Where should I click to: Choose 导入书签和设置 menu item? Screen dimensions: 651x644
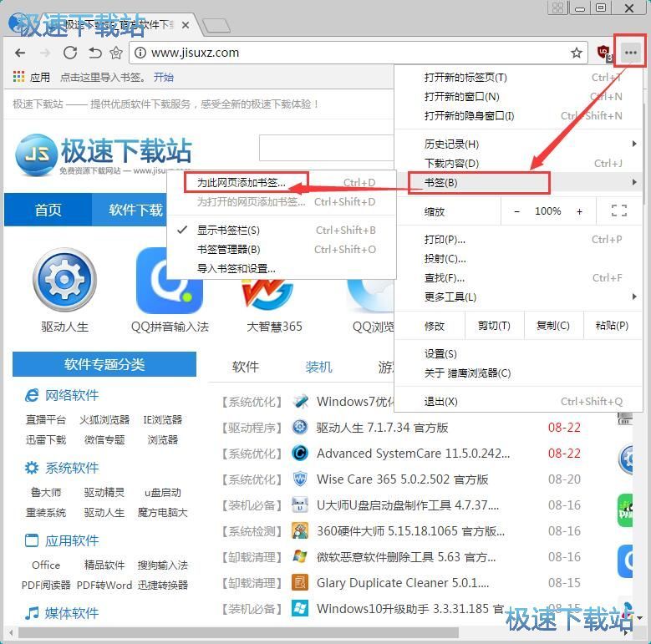coord(281,268)
